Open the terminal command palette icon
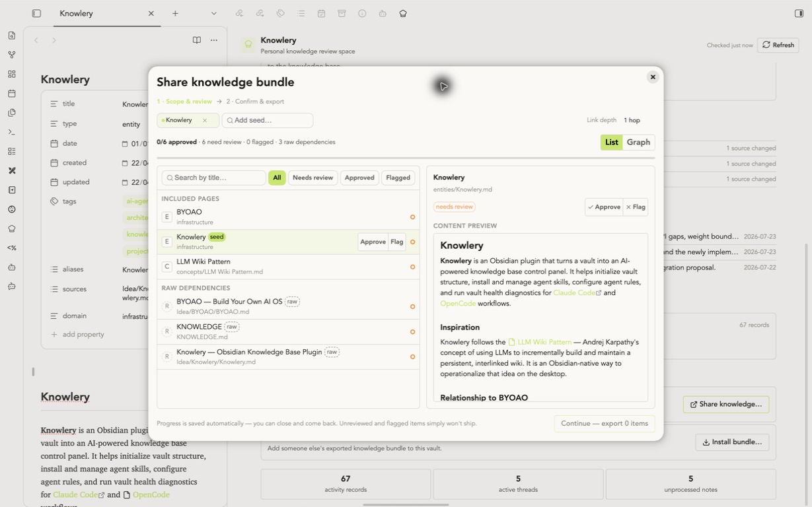The image size is (812, 507). point(12,132)
